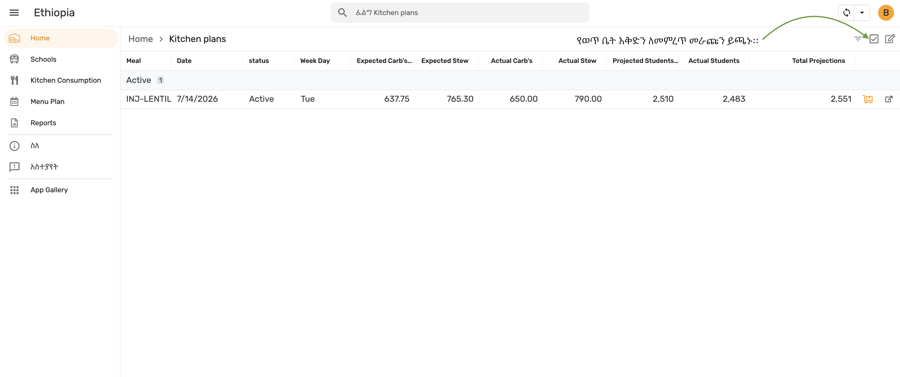Select the INJ-LENTIL meal cell
Image resolution: width=900 pixels, height=377 pixels.
(149, 99)
